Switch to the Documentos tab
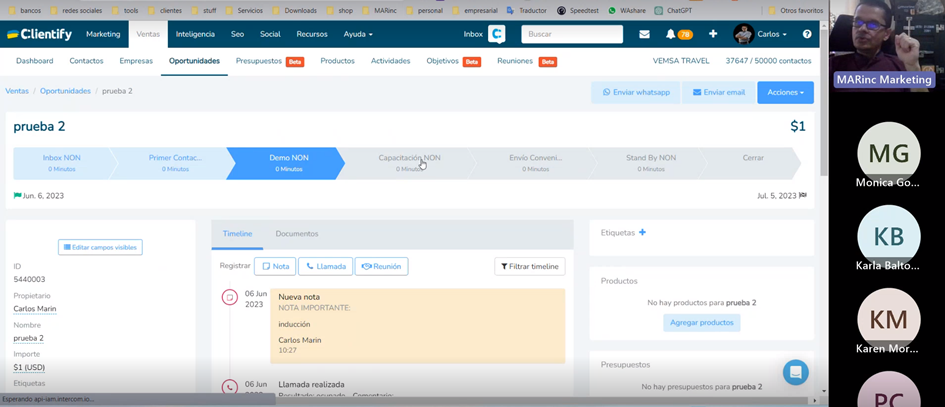 297,234
